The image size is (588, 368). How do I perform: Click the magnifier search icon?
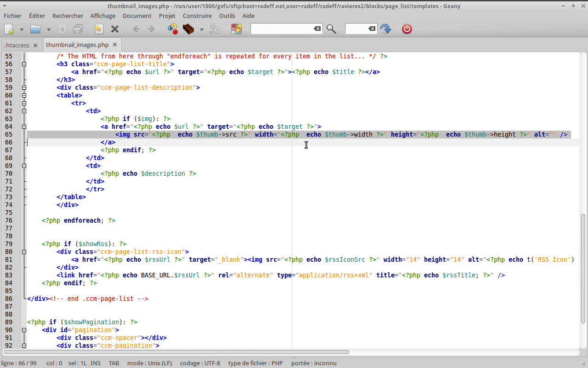[331, 29]
